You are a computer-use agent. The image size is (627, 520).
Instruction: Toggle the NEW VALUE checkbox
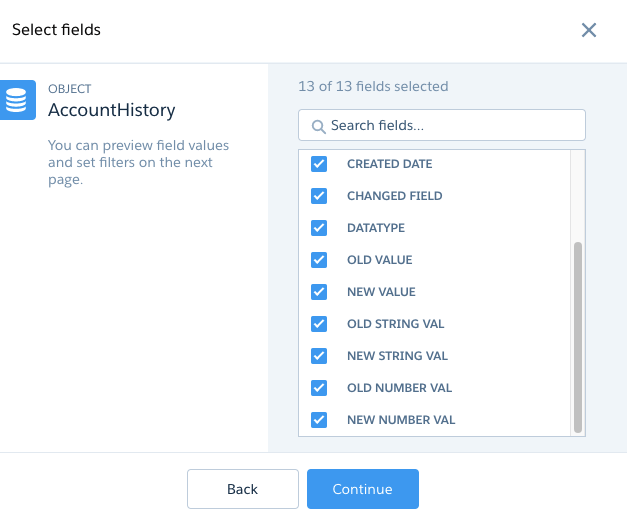coord(319,292)
